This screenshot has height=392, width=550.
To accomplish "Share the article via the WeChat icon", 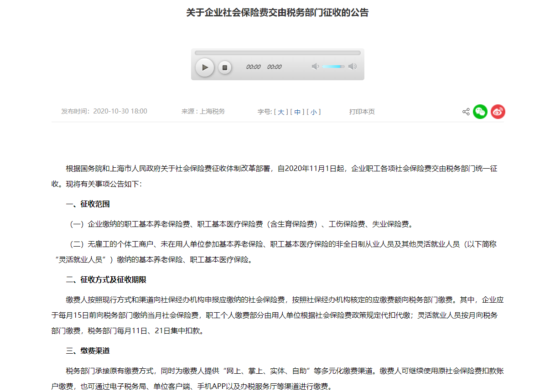I will point(480,112).
